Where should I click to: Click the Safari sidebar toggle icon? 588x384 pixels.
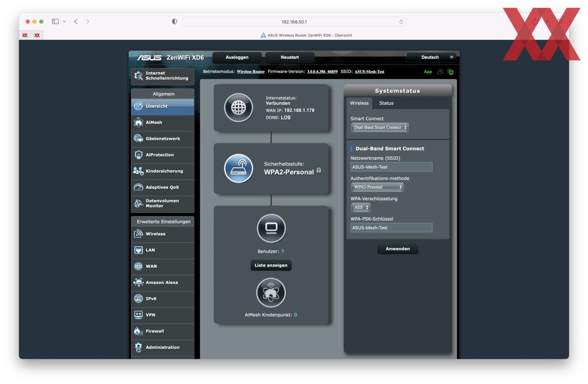(x=55, y=21)
